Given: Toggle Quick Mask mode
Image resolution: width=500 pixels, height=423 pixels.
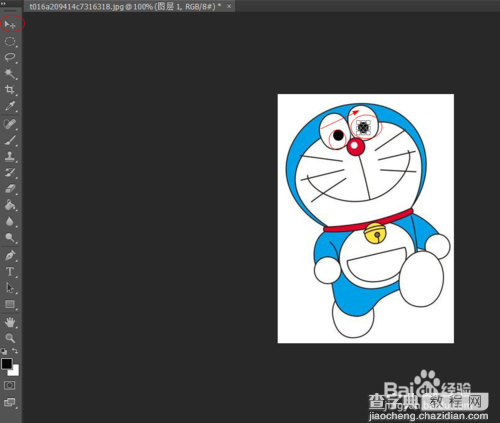Looking at the screenshot, I should point(9,386).
